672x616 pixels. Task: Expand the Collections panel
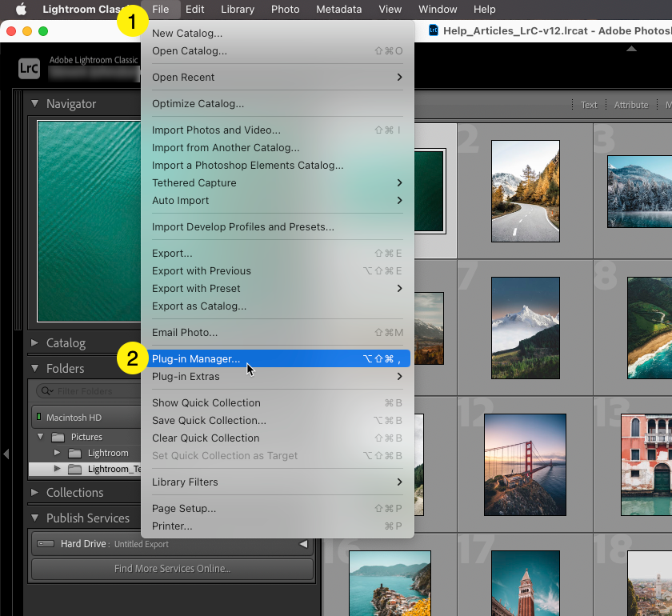(34, 492)
